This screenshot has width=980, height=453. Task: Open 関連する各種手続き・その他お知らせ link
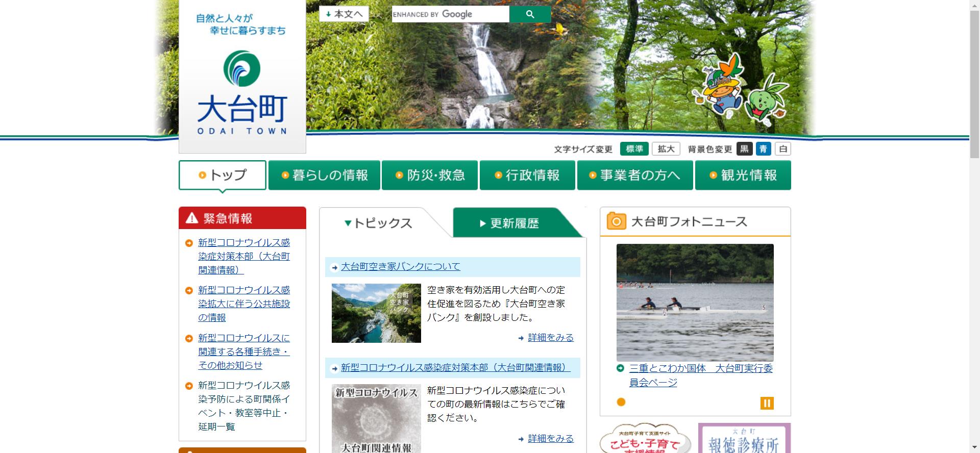(244, 351)
